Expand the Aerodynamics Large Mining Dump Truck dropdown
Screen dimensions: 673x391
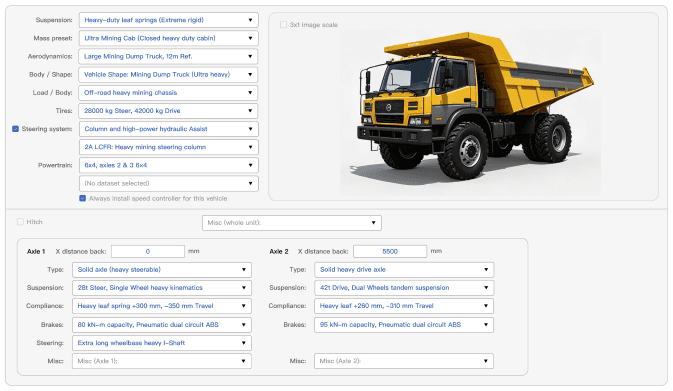(168, 56)
